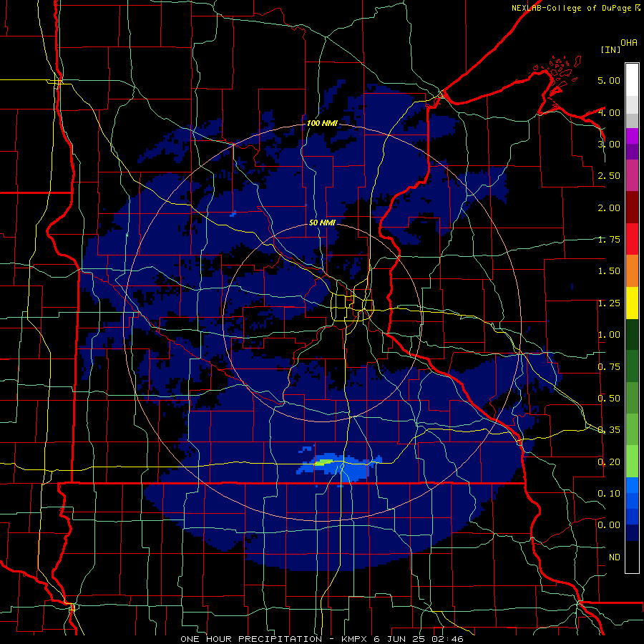Image resolution: width=644 pixels, height=644 pixels.
Task: Click the 2.00 legend value
Action: click(x=609, y=208)
